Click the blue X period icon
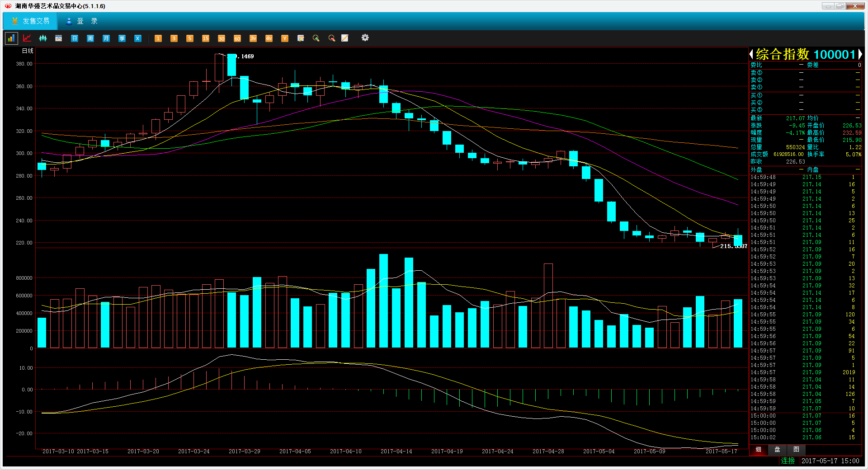This screenshot has width=868, height=470. (138, 38)
